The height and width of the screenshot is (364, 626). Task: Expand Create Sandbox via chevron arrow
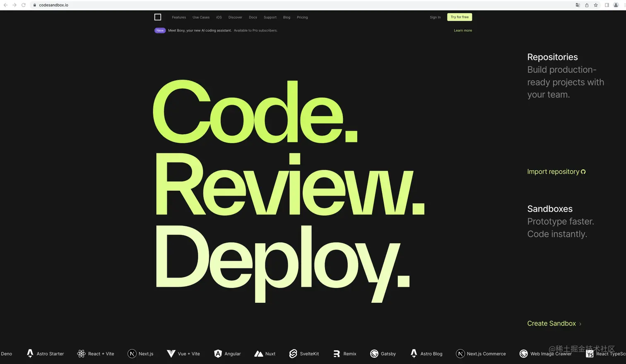coord(581,324)
